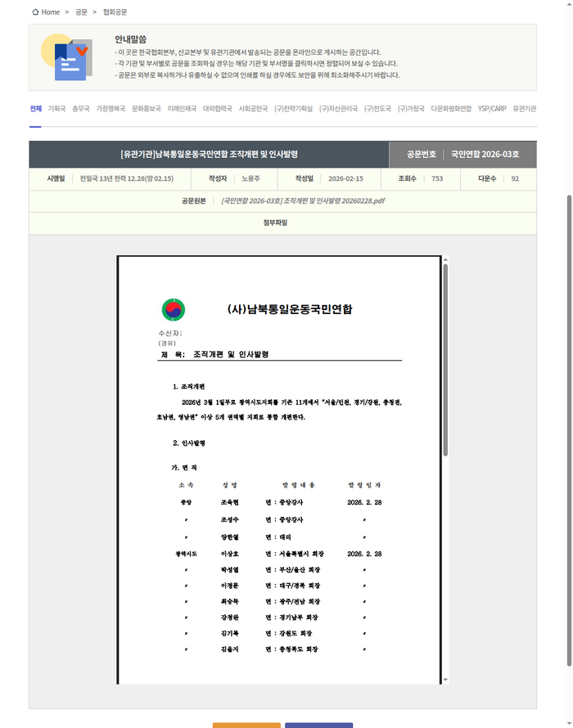This screenshot has height=728, width=573.
Task: Switch to the 사회공헌국 tab
Action: (x=253, y=109)
